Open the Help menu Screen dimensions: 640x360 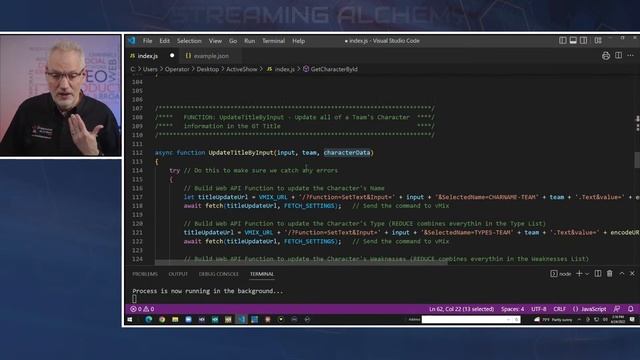coord(298,41)
